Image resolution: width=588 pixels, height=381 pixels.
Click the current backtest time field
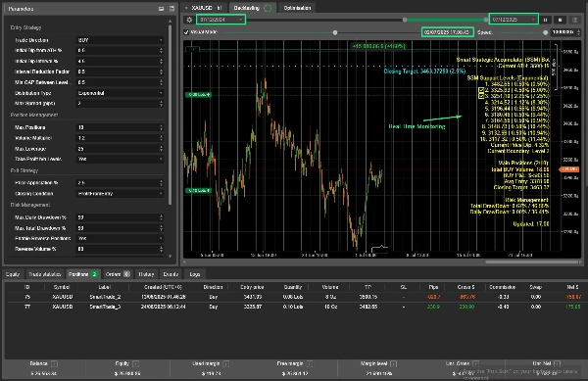447,32
